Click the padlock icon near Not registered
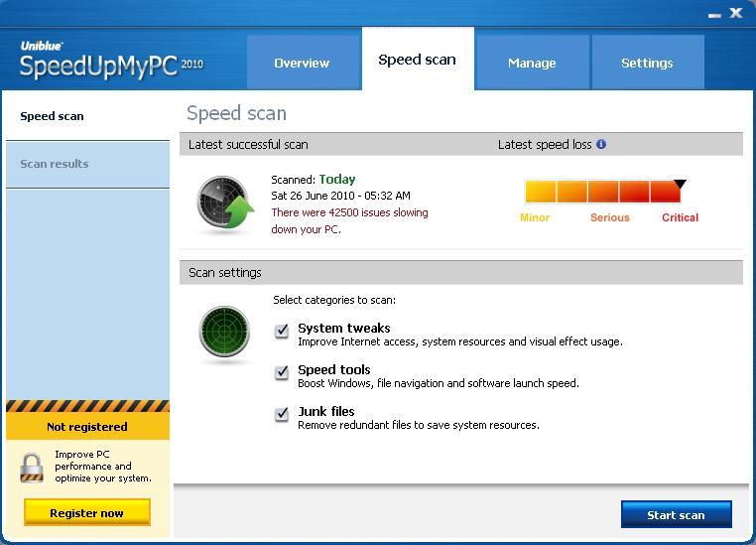 click(x=32, y=468)
